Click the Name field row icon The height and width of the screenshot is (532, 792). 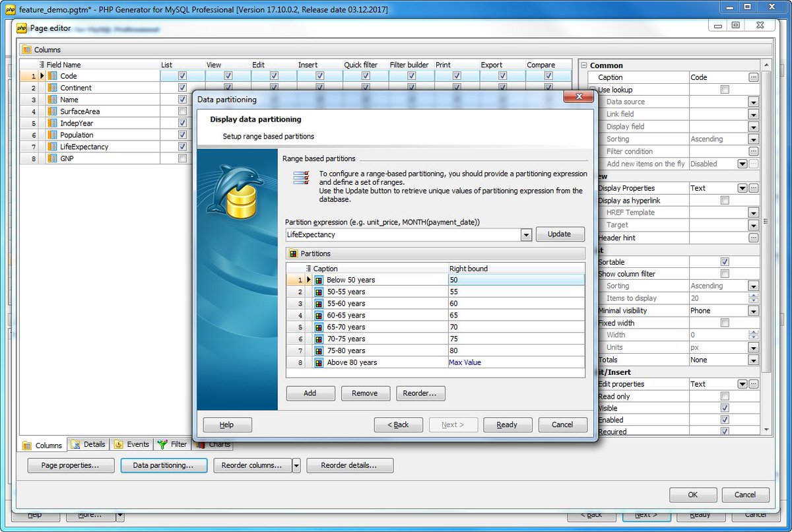[53, 100]
